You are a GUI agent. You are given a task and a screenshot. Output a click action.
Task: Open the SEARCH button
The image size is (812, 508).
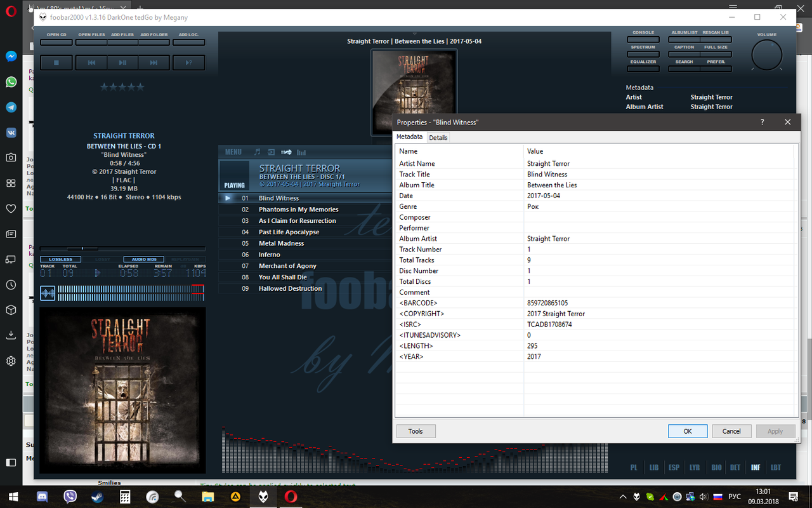point(684,69)
